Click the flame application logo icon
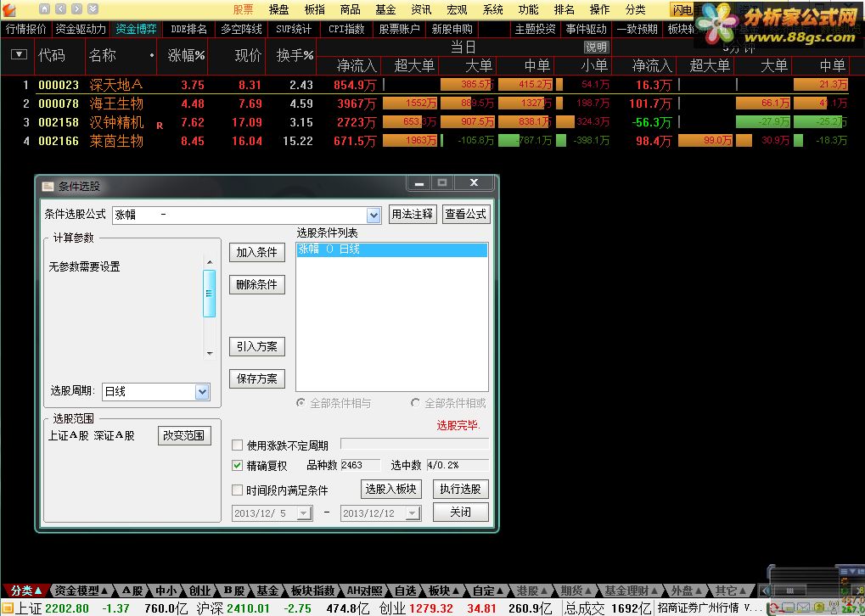The height and width of the screenshot is (616, 865). pos(9,8)
